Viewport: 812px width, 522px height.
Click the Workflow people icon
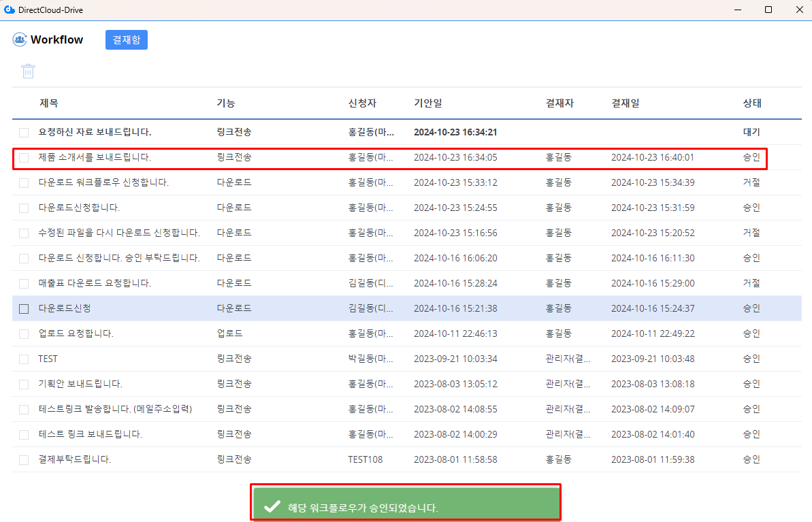pos(20,39)
